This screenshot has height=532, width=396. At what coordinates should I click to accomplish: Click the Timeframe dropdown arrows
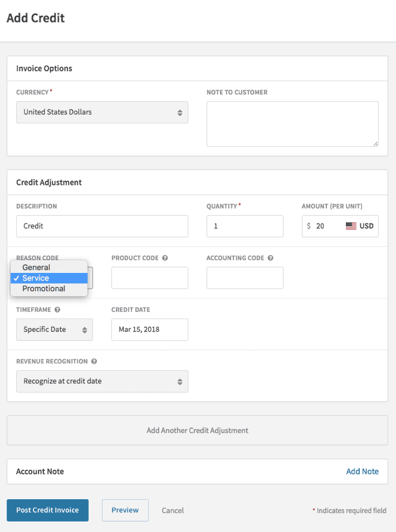85,329
